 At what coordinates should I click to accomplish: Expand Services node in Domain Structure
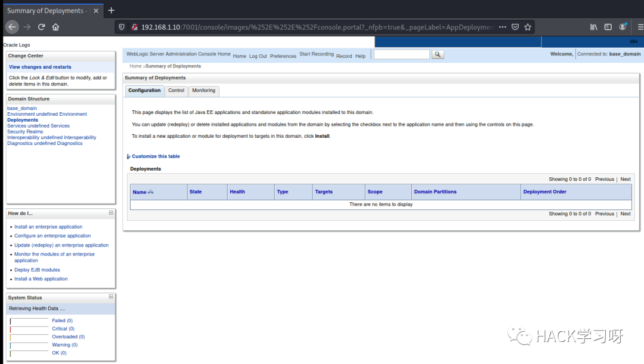click(38, 126)
